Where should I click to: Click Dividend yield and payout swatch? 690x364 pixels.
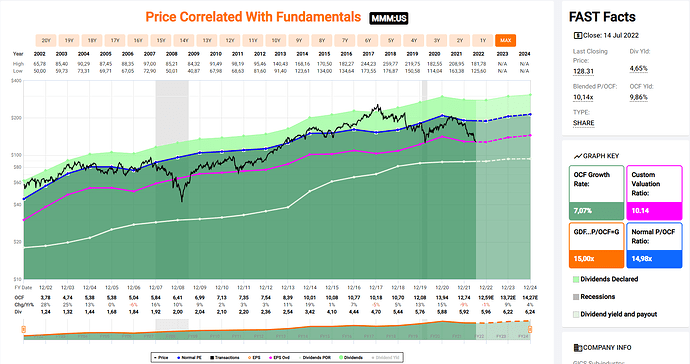(576, 314)
